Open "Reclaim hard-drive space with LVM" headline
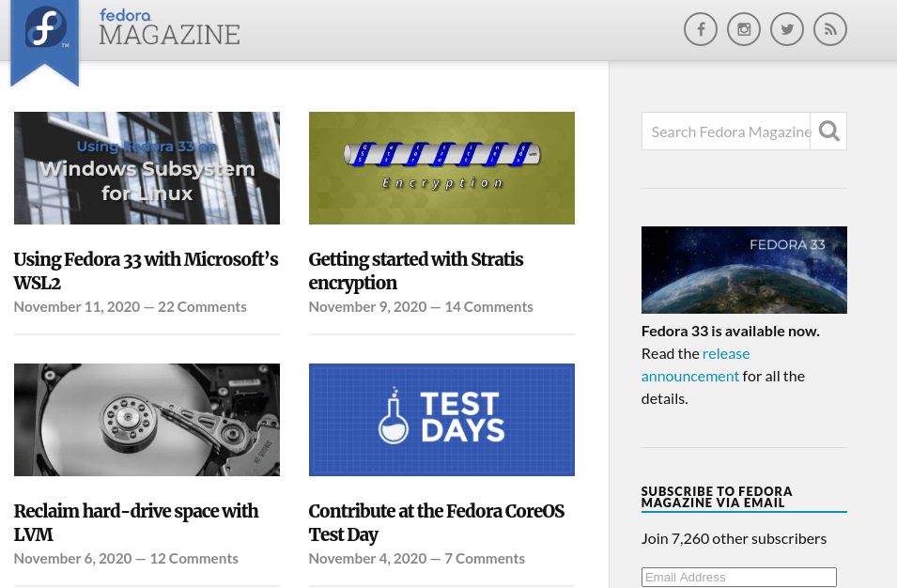Image resolution: width=897 pixels, height=588 pixels. click(x=136, y=522)
